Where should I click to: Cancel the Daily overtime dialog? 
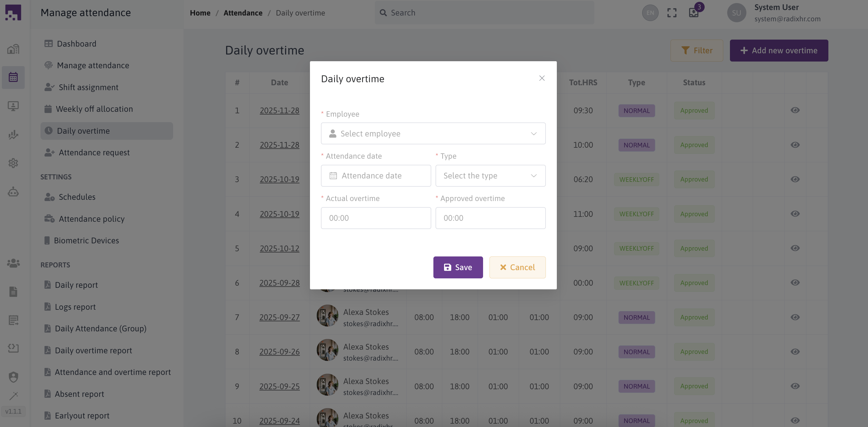click(517, 267)
